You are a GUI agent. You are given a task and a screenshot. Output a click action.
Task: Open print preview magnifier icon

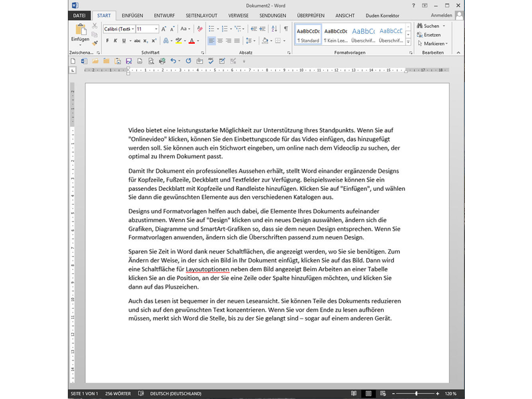151,61
